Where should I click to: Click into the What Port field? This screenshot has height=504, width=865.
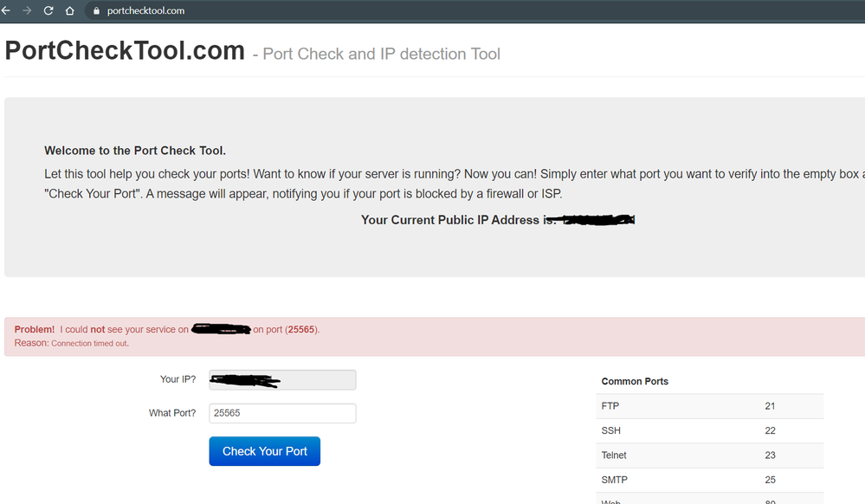coord(282,413)
